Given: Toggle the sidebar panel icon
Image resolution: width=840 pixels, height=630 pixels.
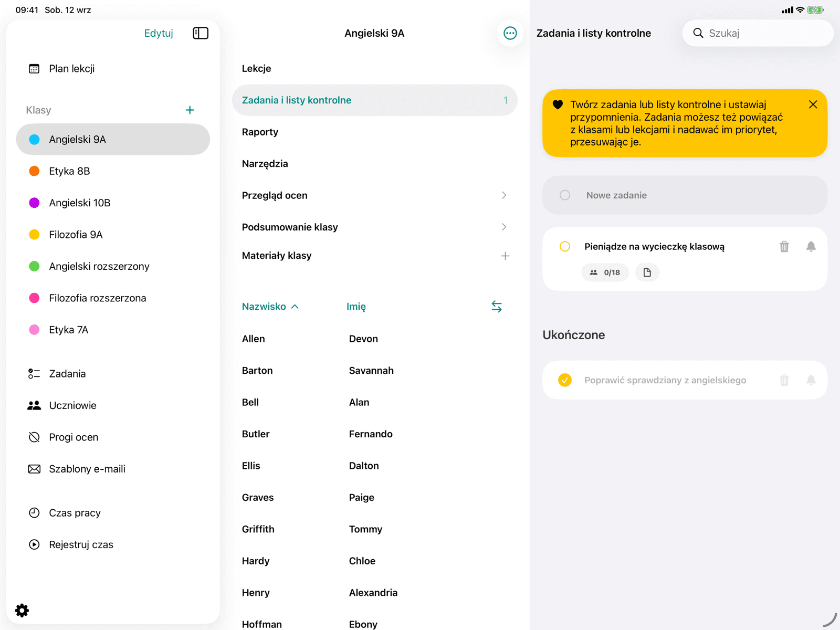Looking at the screenshot, I should 201,33.
